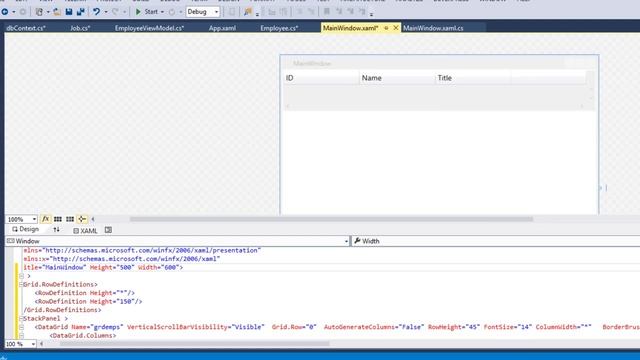Switch to the EmployeeViewModel.cs tab
The image size is (640, 360).
pos(149,28)
